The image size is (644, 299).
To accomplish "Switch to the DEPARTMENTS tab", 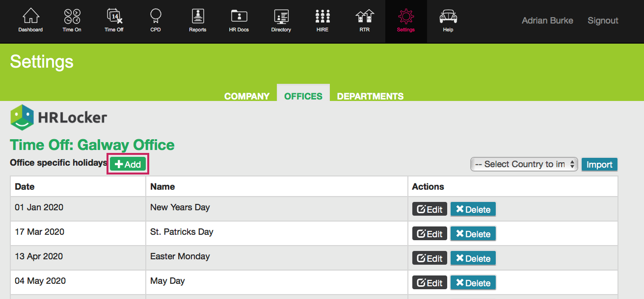I will click(x=370, y=96).
